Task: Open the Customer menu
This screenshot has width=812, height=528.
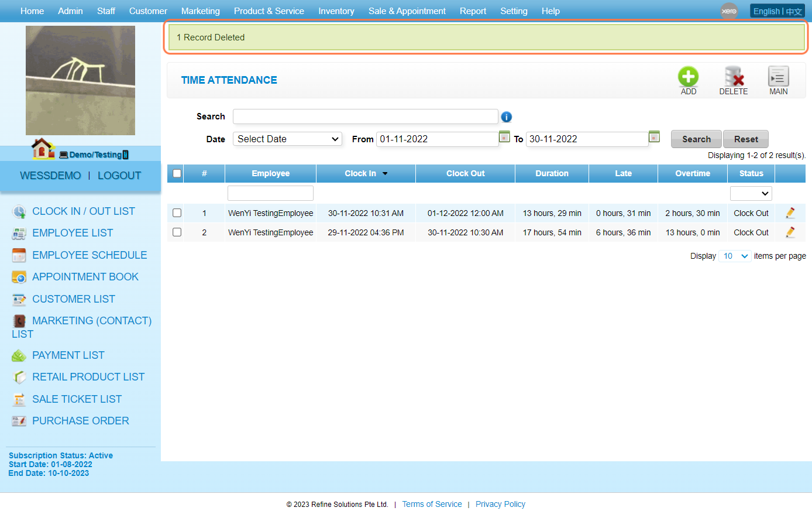Action: pyautogui.click(x=148, y=11)
